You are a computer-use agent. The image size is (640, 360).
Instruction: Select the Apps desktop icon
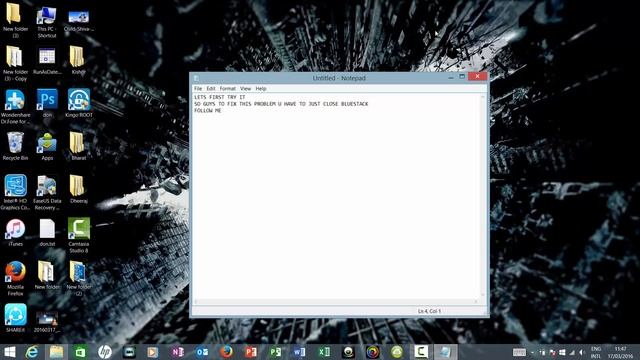pos(47,146)
